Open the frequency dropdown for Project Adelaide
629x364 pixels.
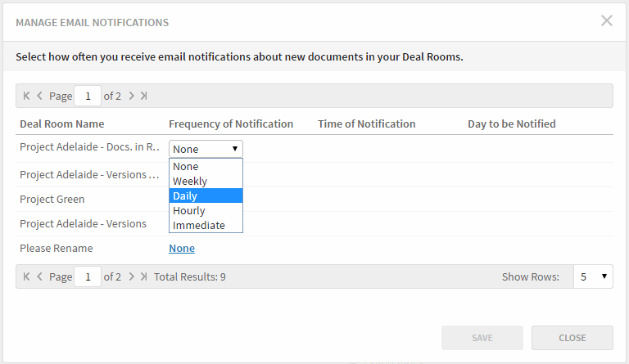point(206,149)
